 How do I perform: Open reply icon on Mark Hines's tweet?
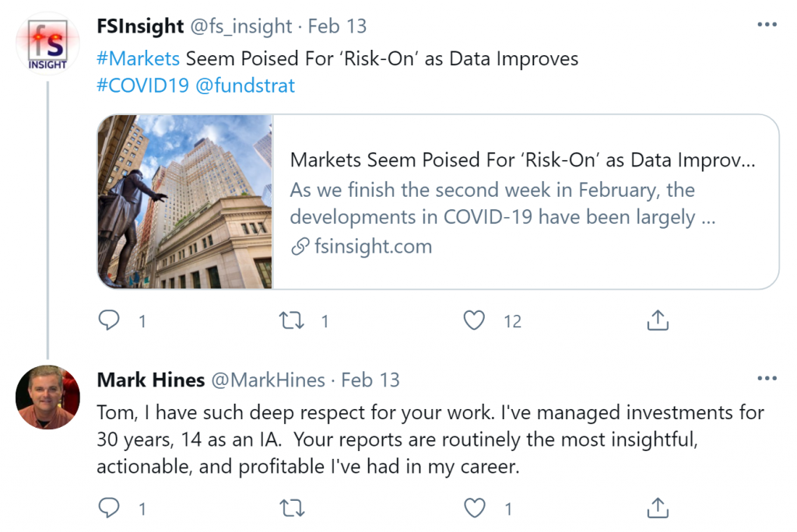(110, 507)
